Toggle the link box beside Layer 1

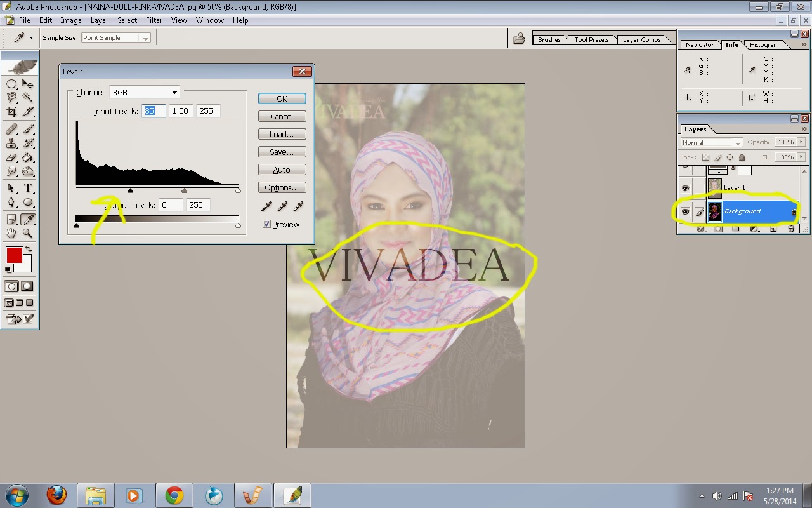coord(699,188)
